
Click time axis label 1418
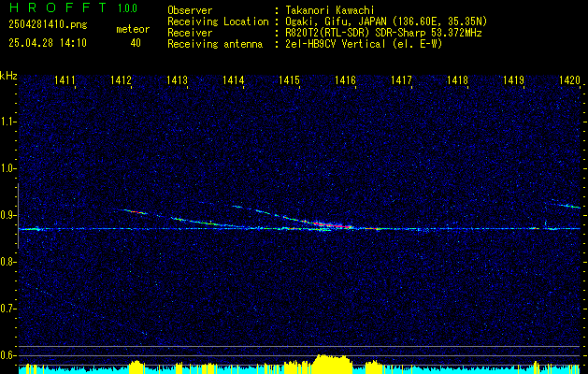pyautogui.click(x=457, y=79)
